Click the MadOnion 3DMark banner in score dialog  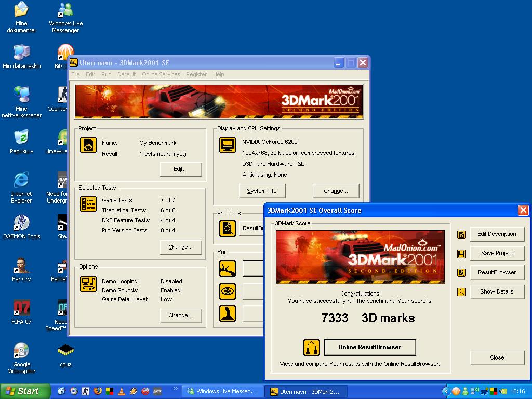click(x=360, y=257)
